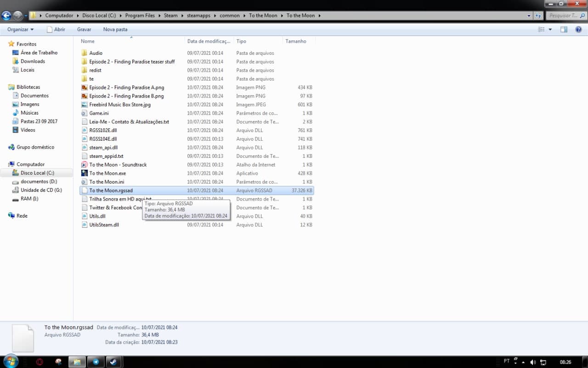Select the steam_appid.txt file name

[106, 156]
